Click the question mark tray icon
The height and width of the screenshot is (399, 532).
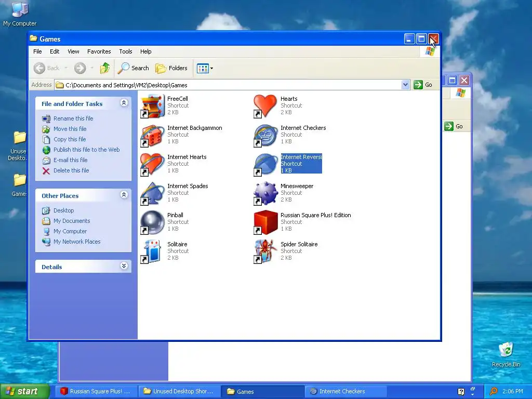(x=461, y=392)
